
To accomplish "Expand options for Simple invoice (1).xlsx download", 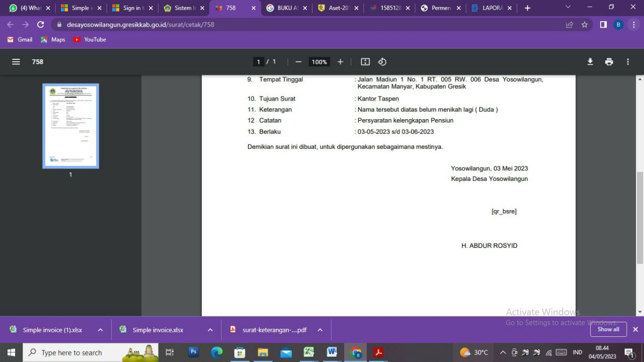I will [100, 329].
